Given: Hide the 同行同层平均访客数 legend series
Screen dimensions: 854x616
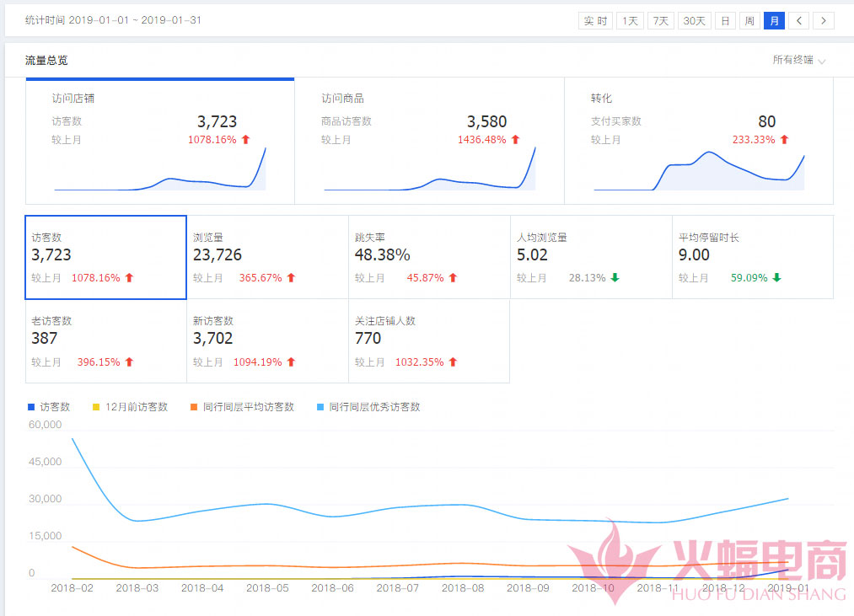Looking at the screenshot, I should point(241,407).
